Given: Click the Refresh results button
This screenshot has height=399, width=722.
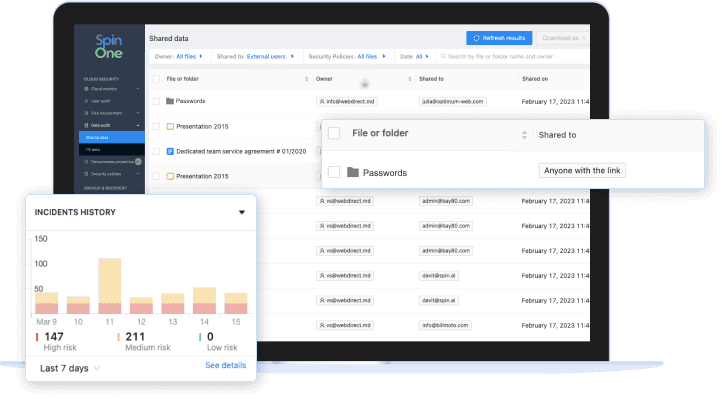Looking at the screenshot, I should [499, 38].
